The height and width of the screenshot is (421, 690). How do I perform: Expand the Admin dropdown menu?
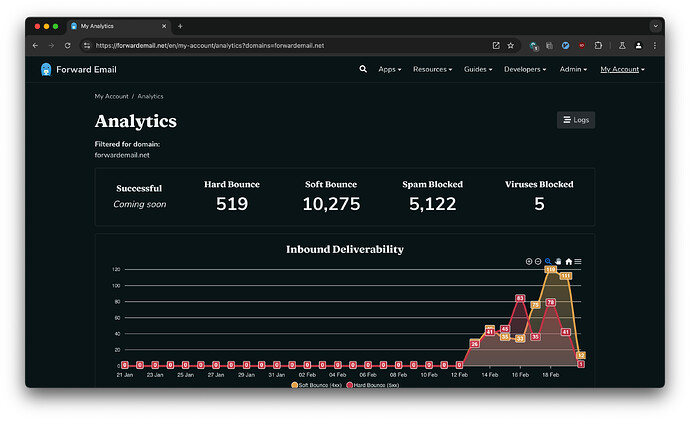click(573, 70)
